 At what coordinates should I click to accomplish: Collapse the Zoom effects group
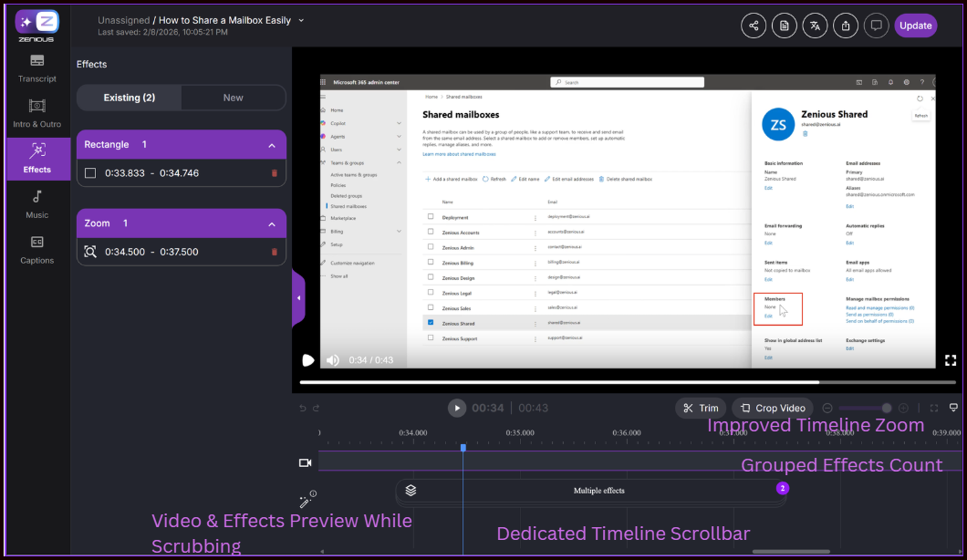(272, 223)
